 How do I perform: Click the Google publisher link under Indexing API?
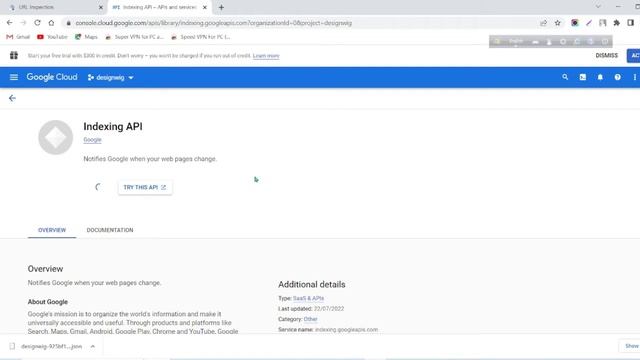(92, 140)
